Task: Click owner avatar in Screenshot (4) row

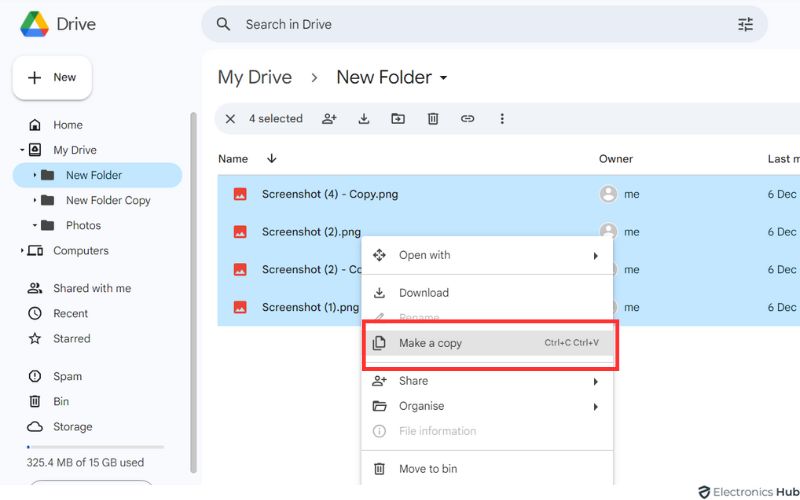Action: click(x=608, y=194)
